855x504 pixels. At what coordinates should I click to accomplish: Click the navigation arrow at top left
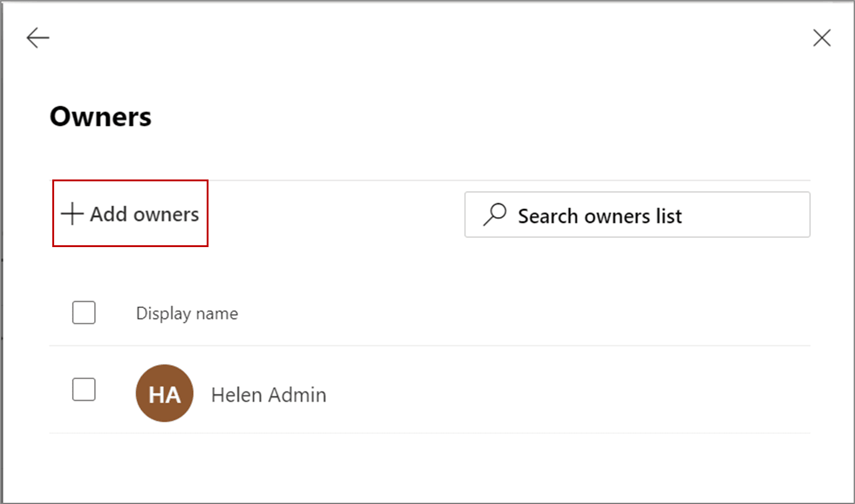point(38,37)
